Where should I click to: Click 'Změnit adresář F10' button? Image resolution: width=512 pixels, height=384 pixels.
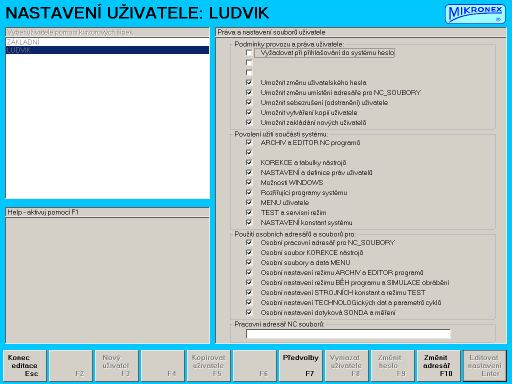[439, 365]
